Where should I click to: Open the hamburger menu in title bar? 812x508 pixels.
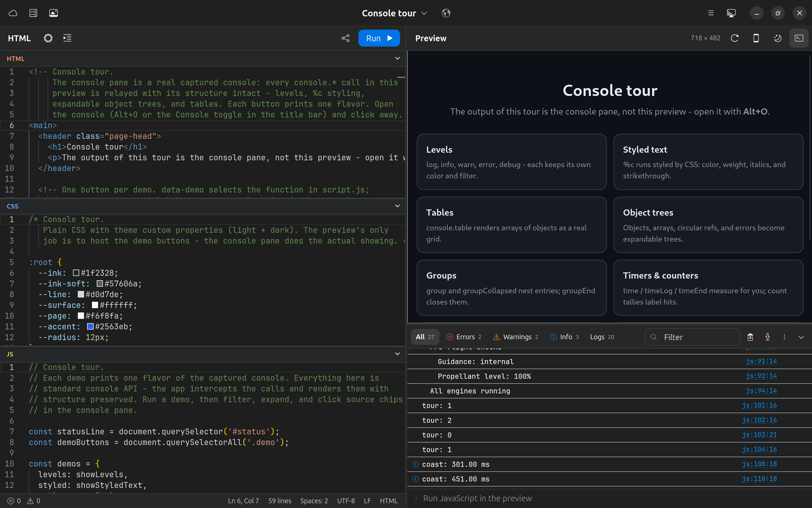point(711,13)
